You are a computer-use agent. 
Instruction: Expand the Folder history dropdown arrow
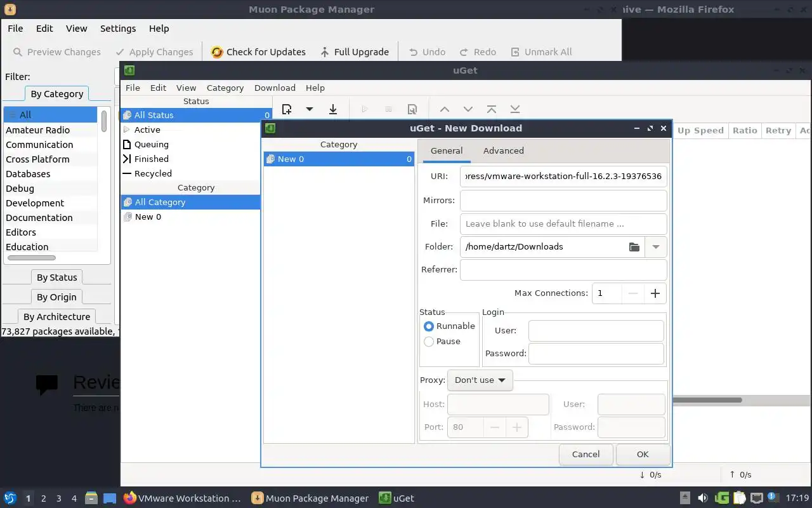tap(656, 246)
